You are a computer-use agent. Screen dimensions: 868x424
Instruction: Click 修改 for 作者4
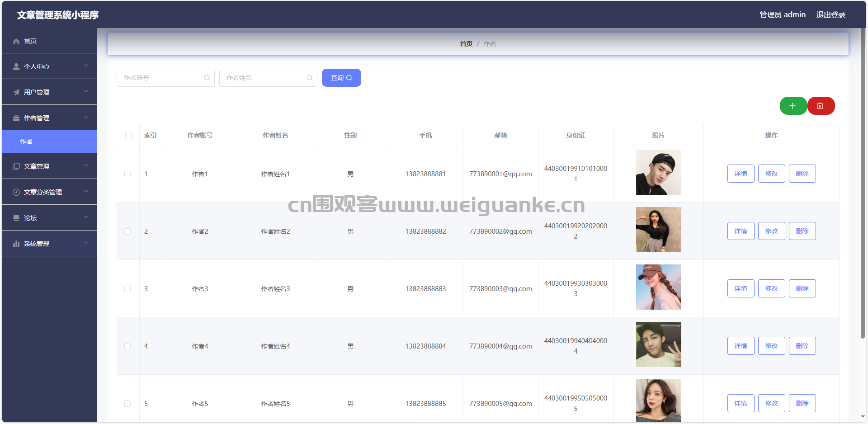point(771,346)
